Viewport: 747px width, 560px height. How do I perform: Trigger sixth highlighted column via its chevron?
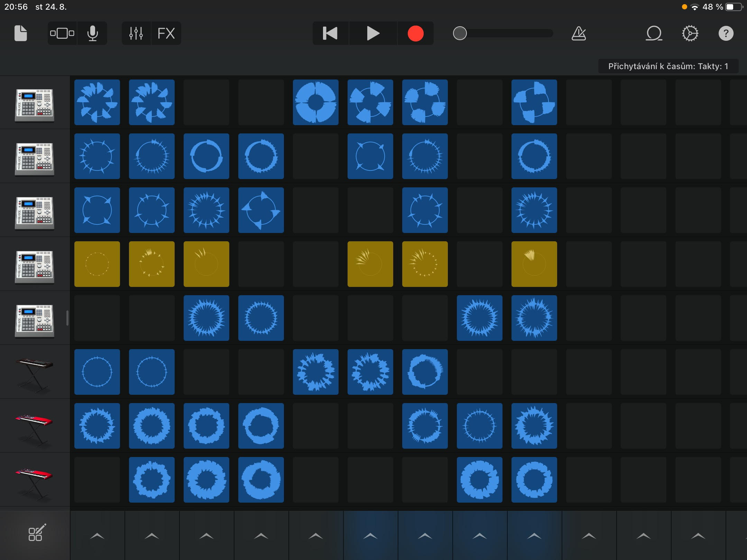pos(370,536)
